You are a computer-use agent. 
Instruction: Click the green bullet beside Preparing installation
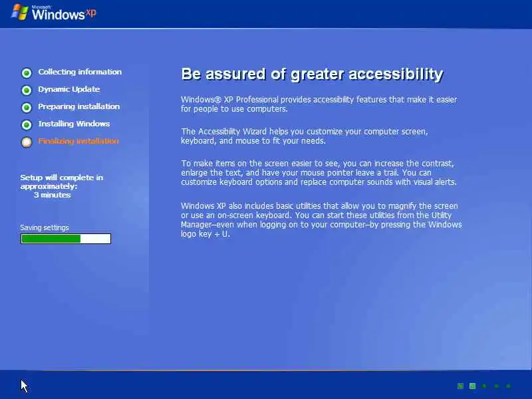(x=27, y=108)
